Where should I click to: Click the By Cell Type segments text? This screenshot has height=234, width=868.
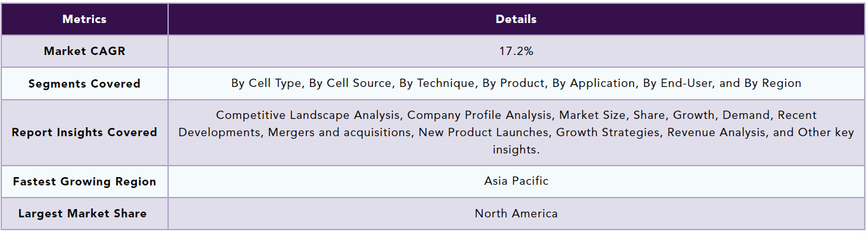tap(267, 83)
